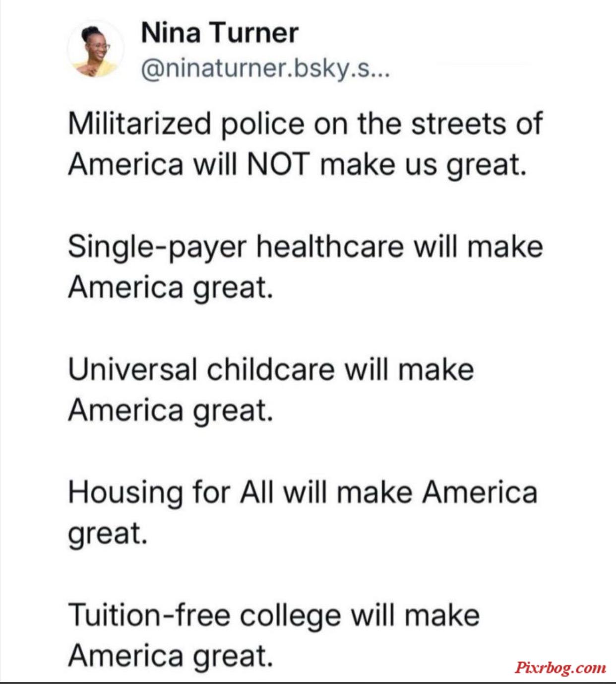Click the Housing for All phrase

[x=171, y=492]
